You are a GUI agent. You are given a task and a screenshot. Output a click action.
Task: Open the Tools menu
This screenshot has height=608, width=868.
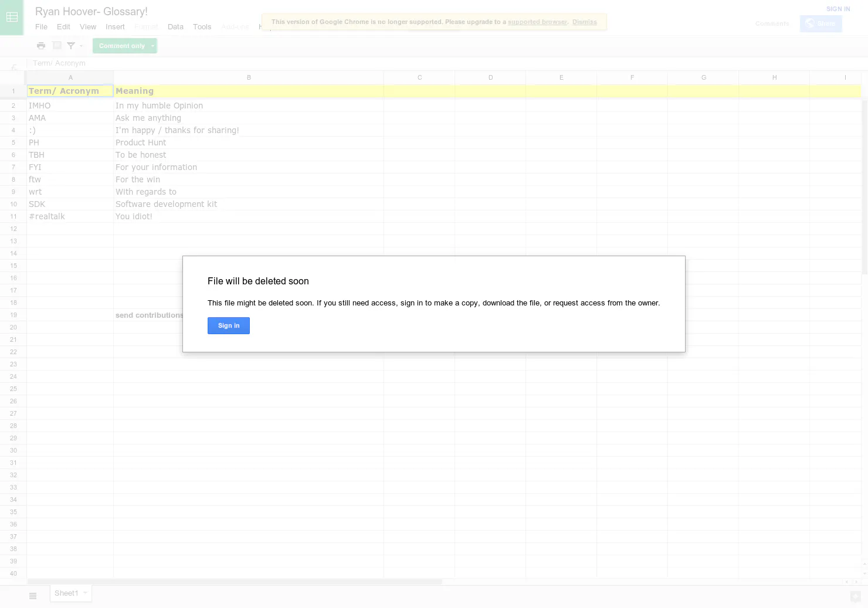click(202, 27)
